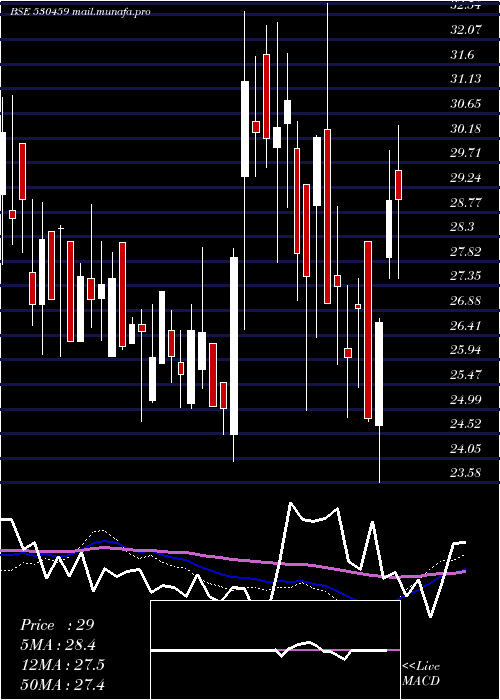Image resolution: width=500 pixels, height=700 pixels.
Task: Click the '50MA : 27.4' readout
Action: [63, 684]
